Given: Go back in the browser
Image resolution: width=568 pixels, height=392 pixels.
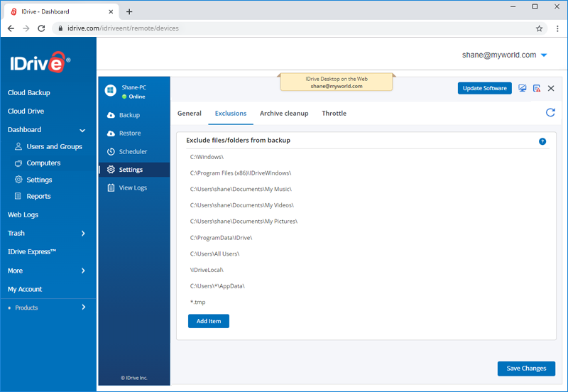Looking at the screenshot, I should (x=11, y=28).
